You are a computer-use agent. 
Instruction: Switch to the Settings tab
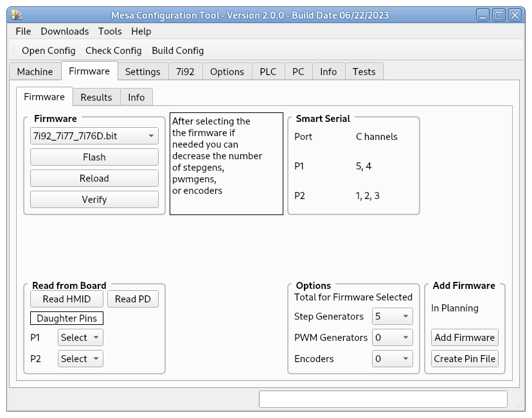(x=143, y=71)
